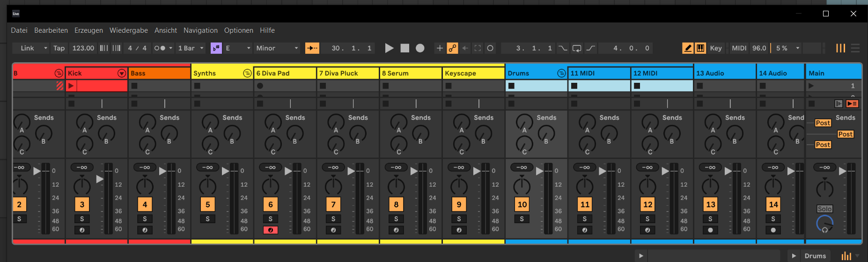
Task: Mute track 5 via Track Activator
Action: click(208, 204)
